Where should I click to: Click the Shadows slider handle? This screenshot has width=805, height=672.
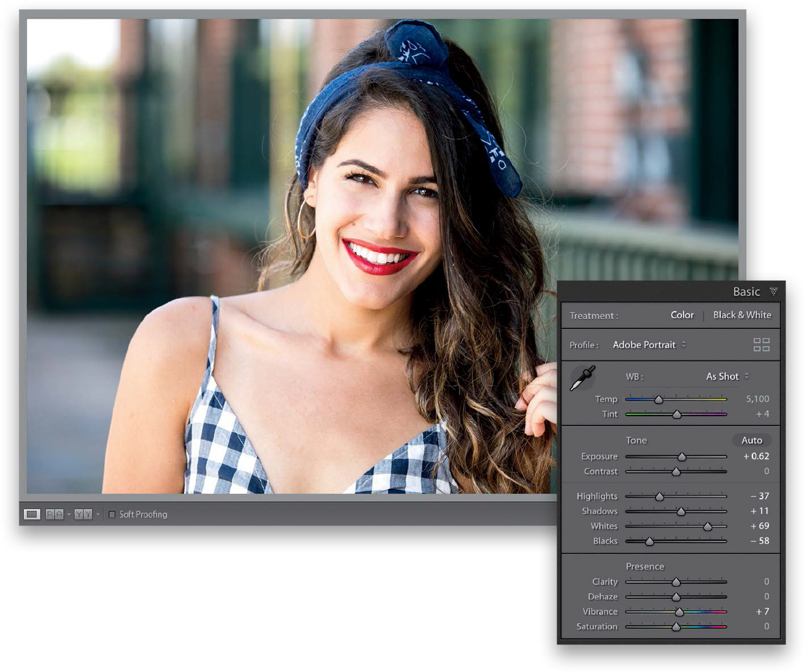[x=681, y=511]
